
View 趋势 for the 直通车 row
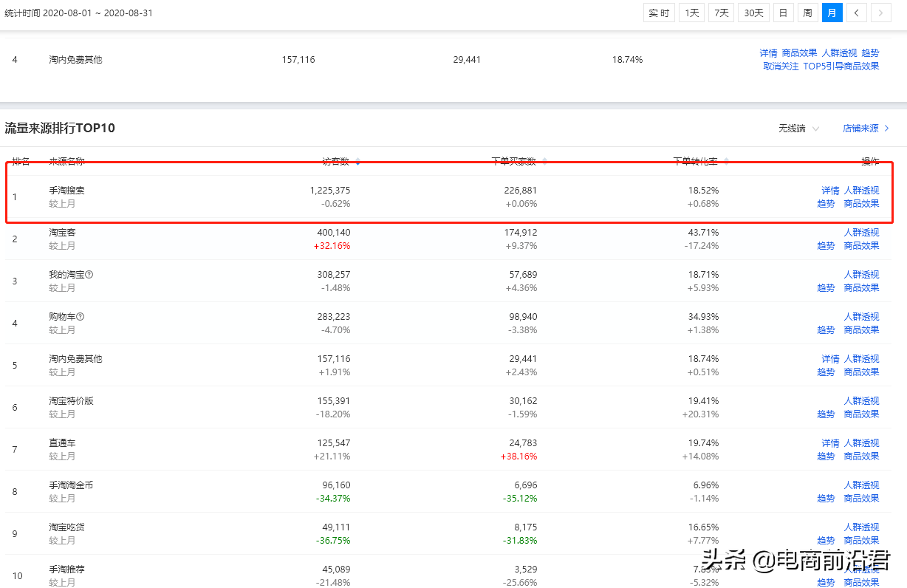coord(826,457)
